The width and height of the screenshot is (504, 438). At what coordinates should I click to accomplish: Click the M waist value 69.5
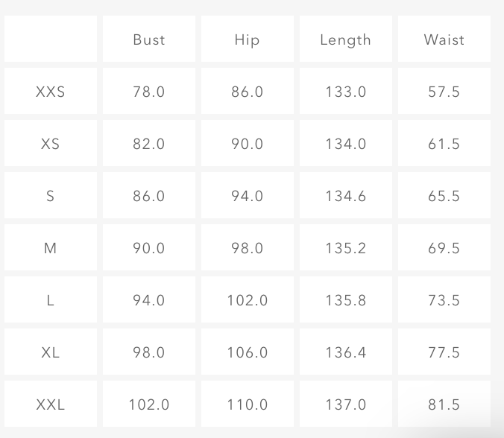coord(444,248)
